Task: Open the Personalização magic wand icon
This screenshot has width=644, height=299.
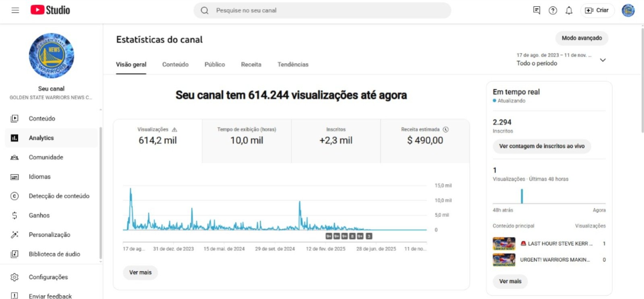Action: click(x=14, y=235)
